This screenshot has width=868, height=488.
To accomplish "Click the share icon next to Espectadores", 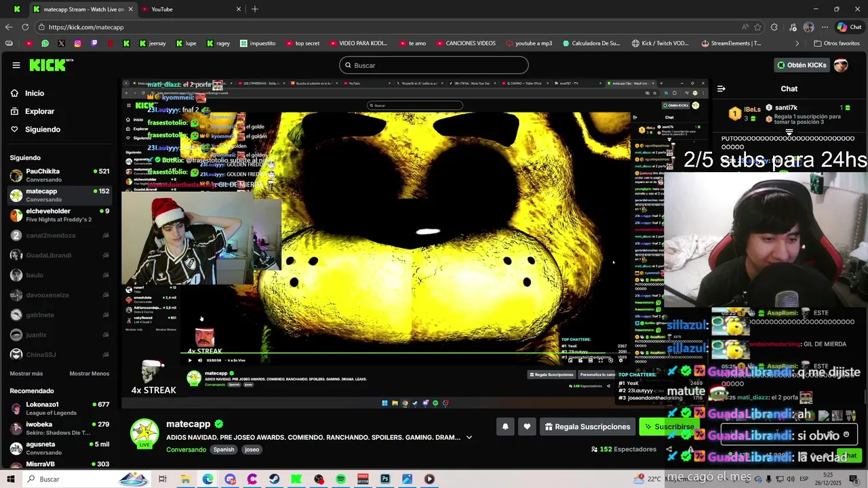I will pyautogui.click(x=669, y=449).
